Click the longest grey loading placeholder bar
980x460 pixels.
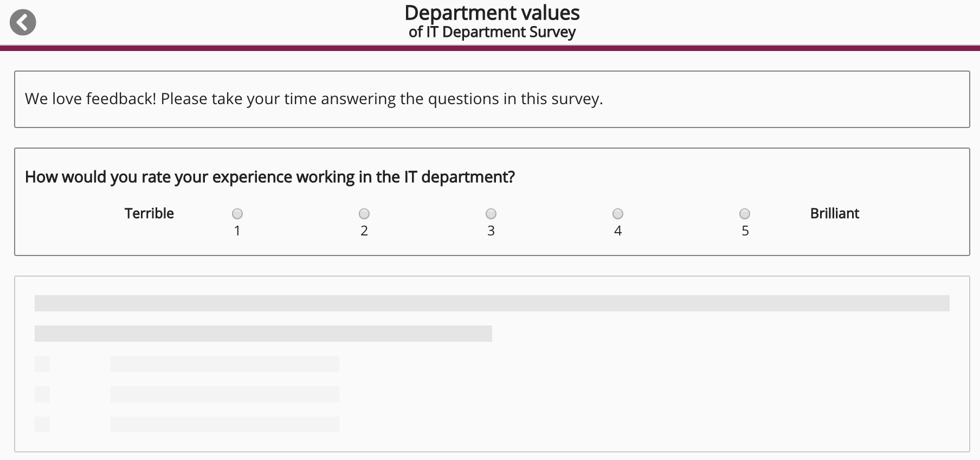492,303
